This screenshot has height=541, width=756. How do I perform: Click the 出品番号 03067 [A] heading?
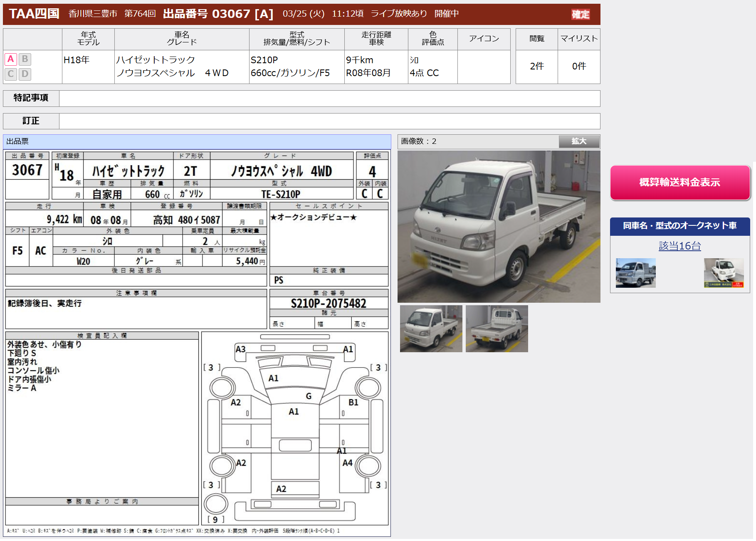tap(218, 14)
